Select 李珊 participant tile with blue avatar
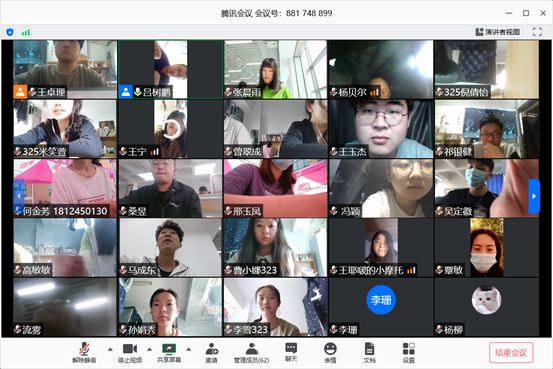553x369 pixels. [381, 307]
